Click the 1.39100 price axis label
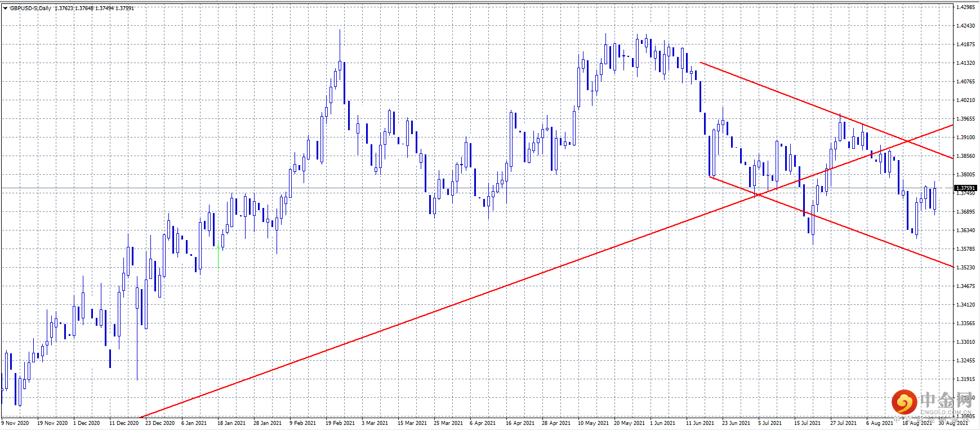 [965, 138]
